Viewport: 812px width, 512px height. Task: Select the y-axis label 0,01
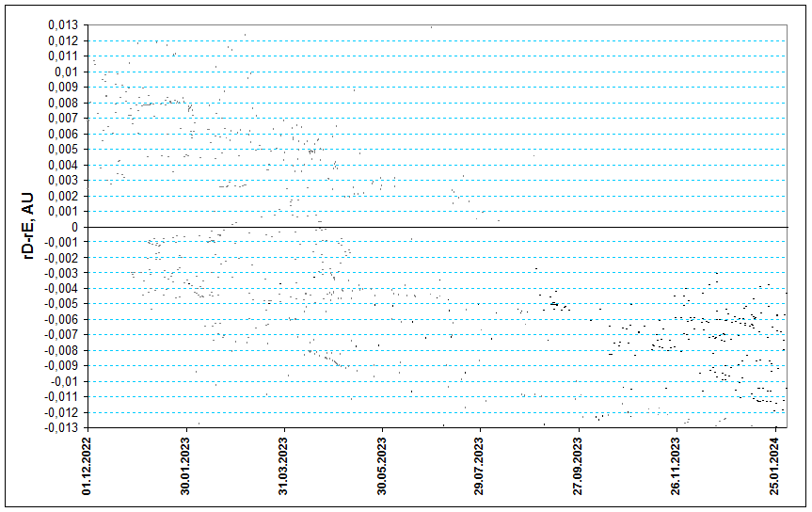point(66,72)
